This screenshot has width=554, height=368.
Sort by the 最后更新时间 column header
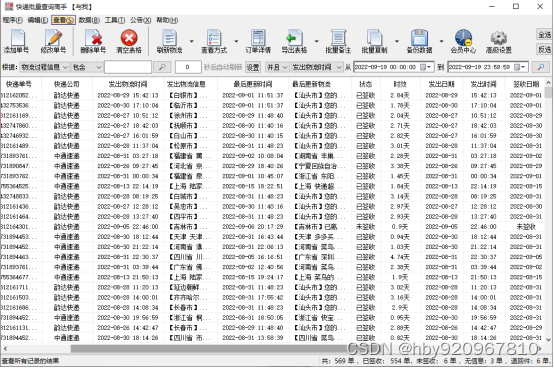pos(253,84)
